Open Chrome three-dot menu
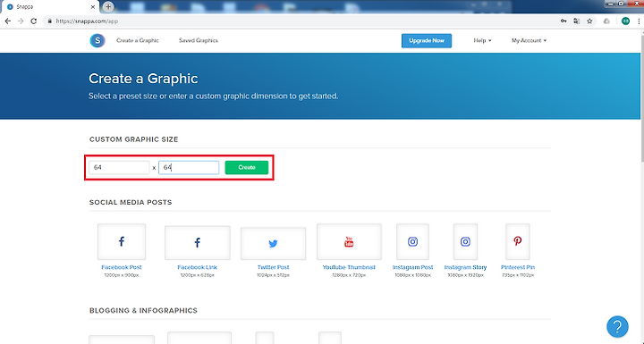The image size is (644, 344). tap(639, 21)
